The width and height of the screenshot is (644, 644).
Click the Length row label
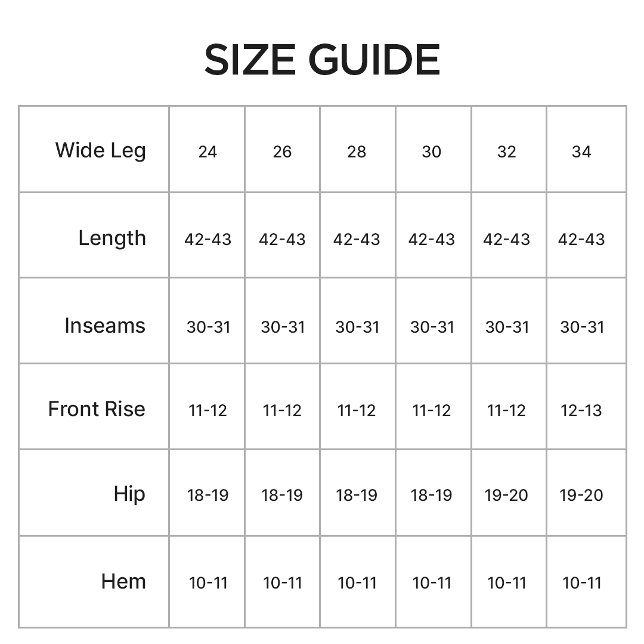coord(112,238)
